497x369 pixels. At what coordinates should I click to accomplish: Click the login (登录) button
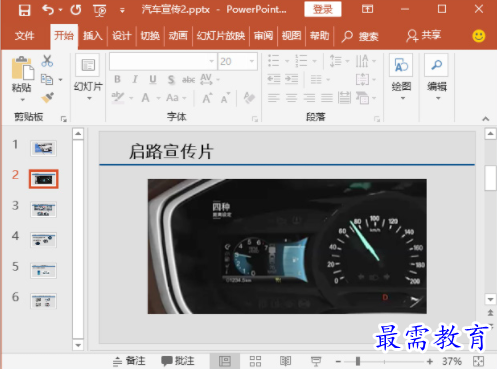click(x=323, y=9)
